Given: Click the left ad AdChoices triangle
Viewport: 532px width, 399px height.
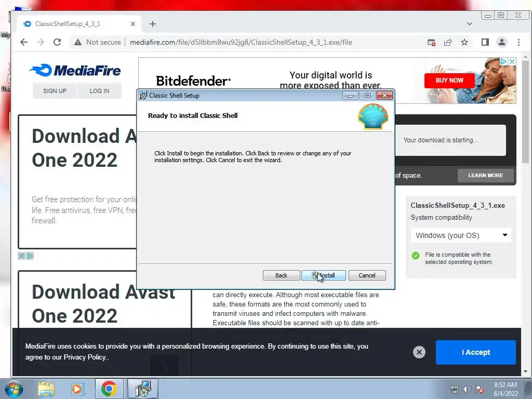Looking at the screenshot, I should [30, 256].
